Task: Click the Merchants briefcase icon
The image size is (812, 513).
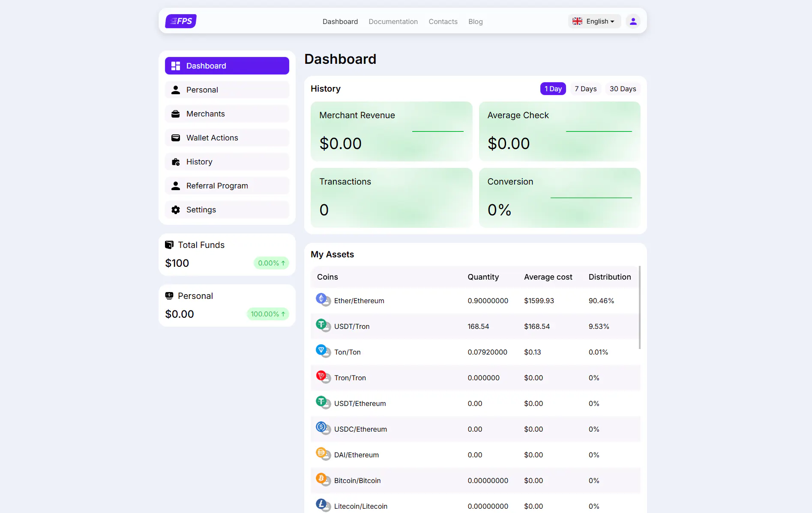Action: point(176,114)
